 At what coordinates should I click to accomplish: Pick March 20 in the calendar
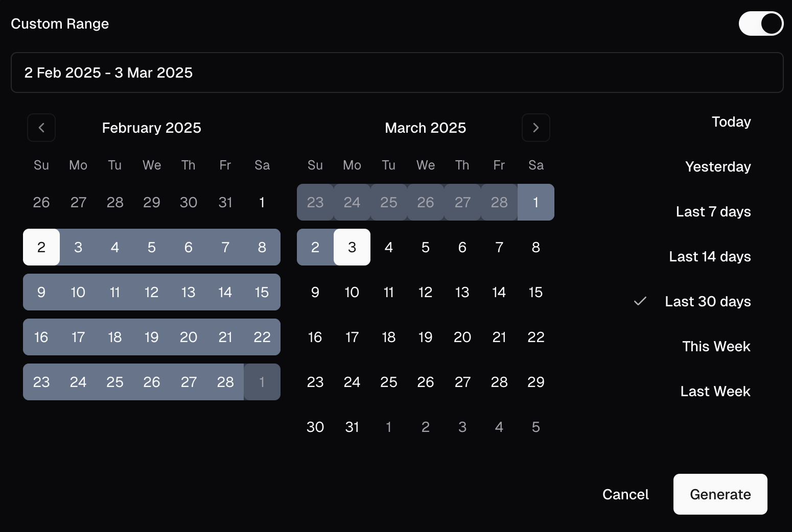pyautogui.click(x=462, y=337)
